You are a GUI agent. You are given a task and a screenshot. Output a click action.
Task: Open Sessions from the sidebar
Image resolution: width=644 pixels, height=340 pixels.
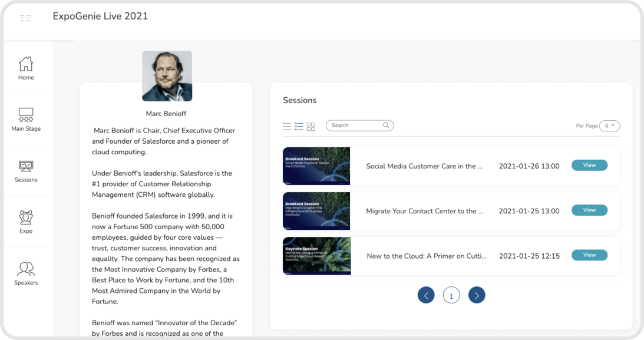26,171
